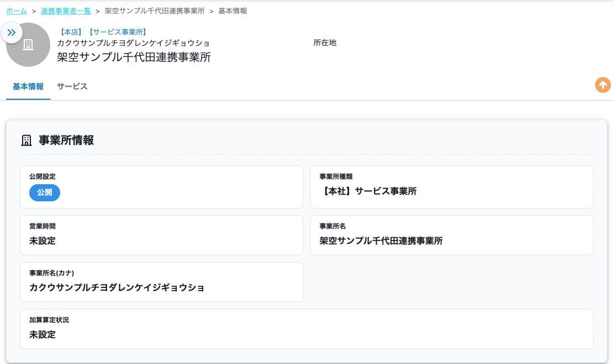Click the 加算算定状況 field label
This screenshot has height=364, width=613.
point(49,320)
